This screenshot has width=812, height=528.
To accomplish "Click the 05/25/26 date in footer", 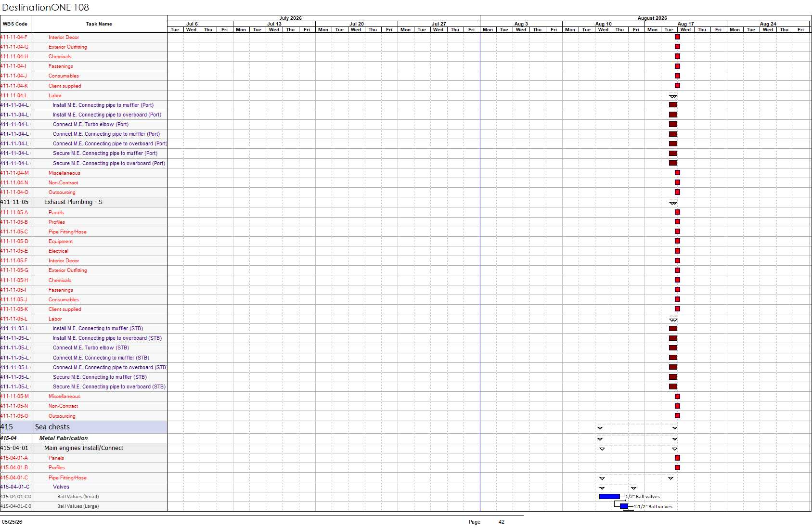I will pyautogui.click(x=12, y=522).
